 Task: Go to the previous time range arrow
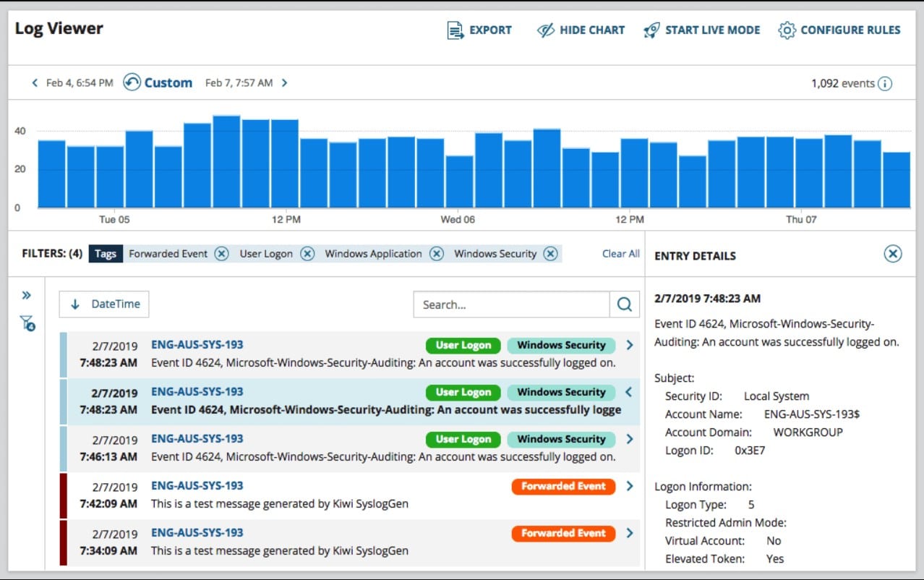[35, 83]
